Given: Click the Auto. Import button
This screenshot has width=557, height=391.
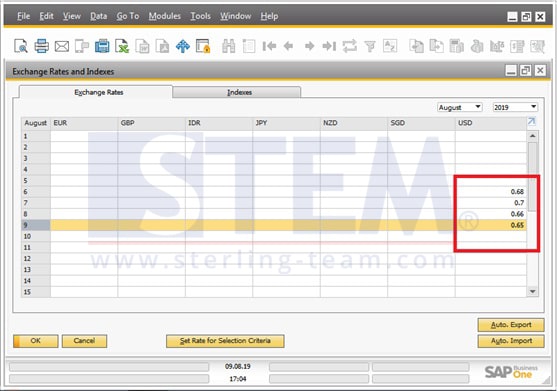Looking at the screenshot, I should pyautogui.click(x=511, y=341).
